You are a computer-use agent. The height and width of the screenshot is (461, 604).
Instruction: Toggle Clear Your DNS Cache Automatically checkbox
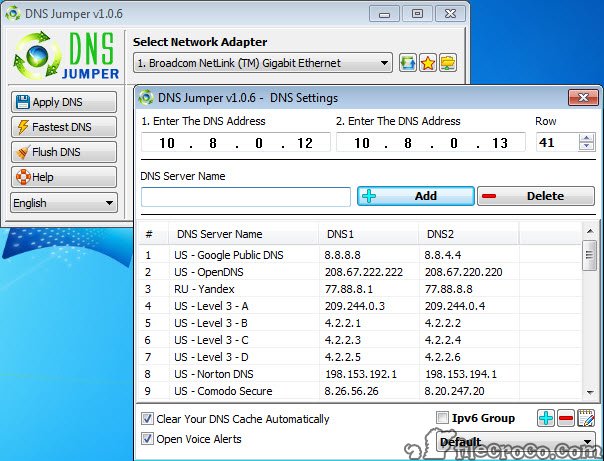tap(147, 419)
